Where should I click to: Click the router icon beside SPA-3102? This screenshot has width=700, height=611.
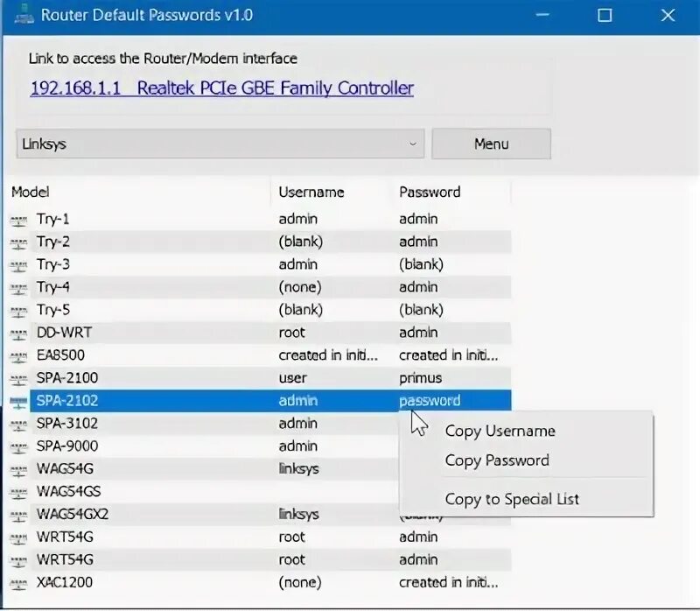pyautogui.click(x=18, y=425)
